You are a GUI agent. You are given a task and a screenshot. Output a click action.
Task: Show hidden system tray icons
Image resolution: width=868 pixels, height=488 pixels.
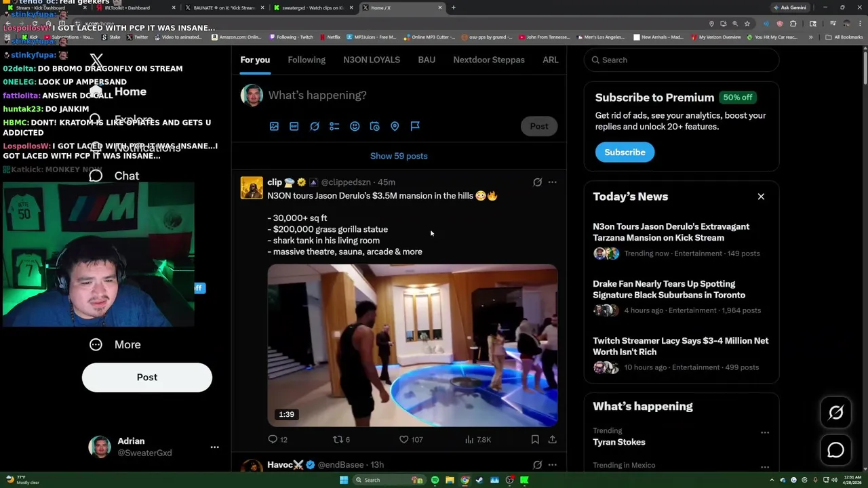[x=772, y=480]
